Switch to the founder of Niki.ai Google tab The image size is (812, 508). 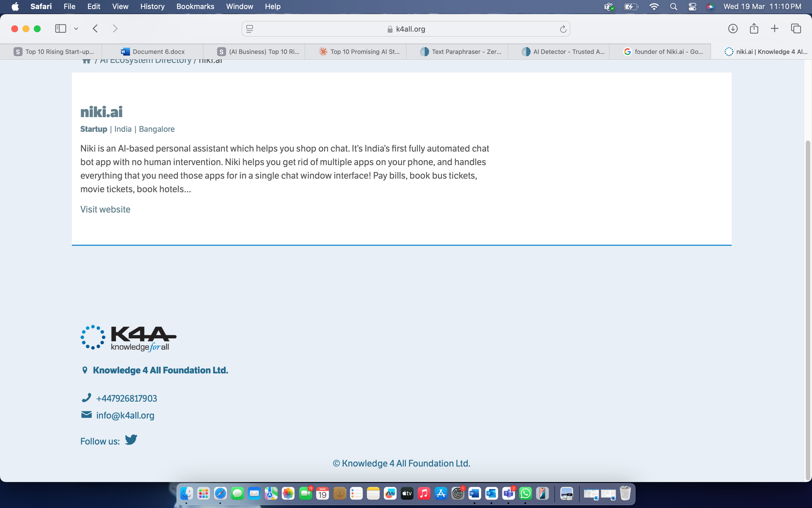point(660,51)
